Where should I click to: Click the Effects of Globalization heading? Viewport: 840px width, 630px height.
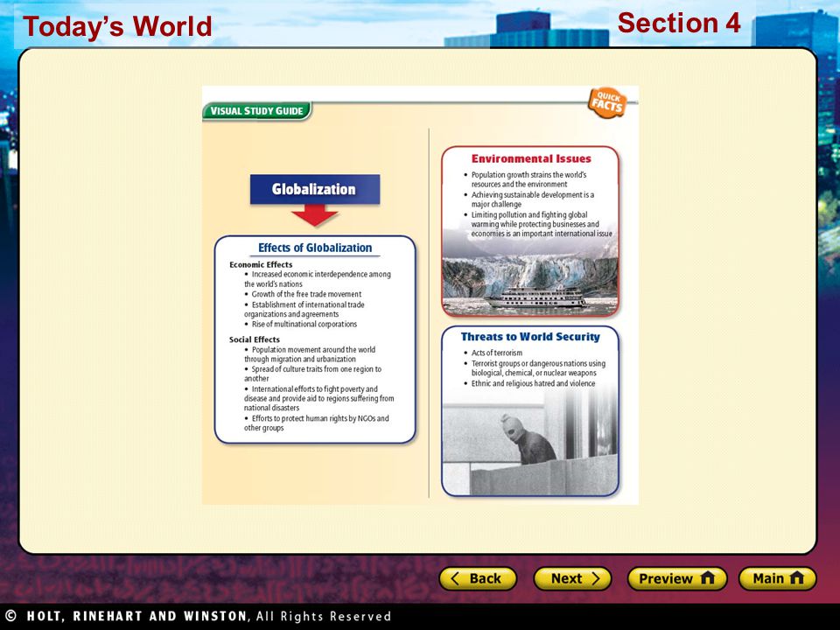315,248
